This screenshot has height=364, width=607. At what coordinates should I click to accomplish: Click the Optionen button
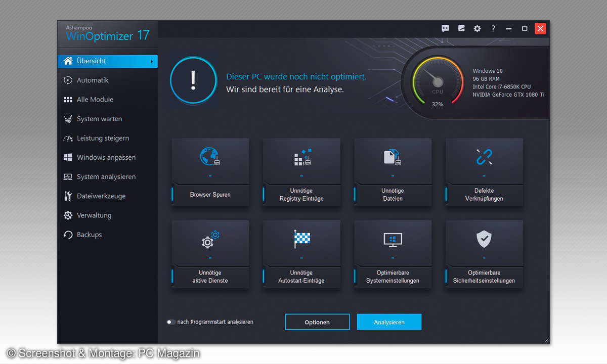tap(317, 322)
